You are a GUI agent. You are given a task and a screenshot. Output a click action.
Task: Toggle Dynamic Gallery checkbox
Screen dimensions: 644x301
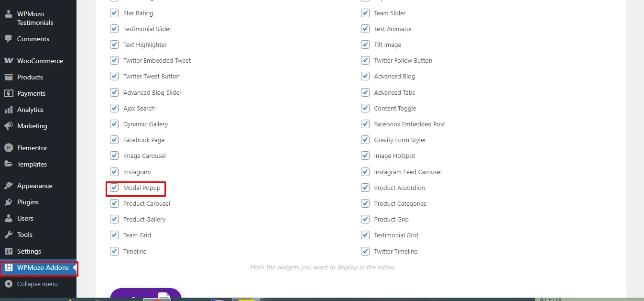[x=114, y=124]
